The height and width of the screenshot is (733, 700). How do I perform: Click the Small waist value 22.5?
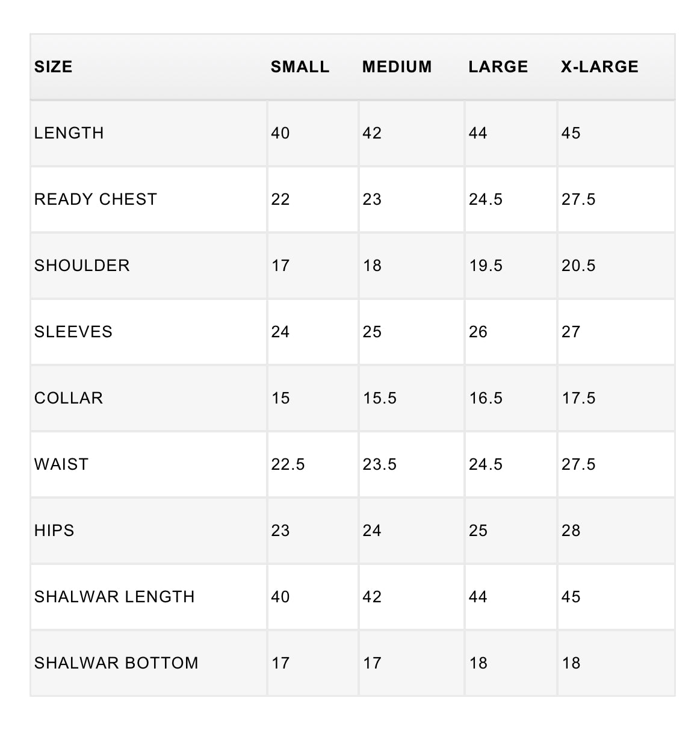pyautogui.click(x=288, y=464)
